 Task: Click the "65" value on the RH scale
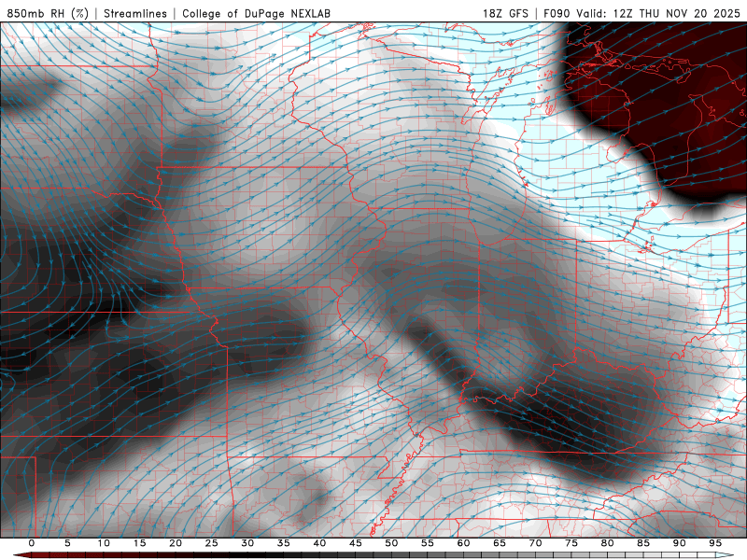pyautogui.click(x=500, y=543)
